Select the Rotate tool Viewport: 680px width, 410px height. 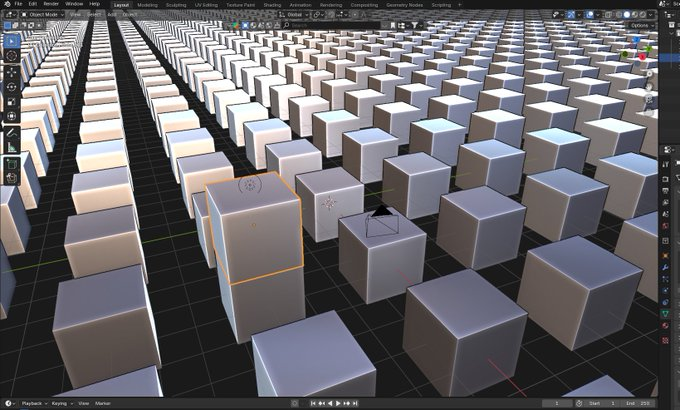[12, 87]
